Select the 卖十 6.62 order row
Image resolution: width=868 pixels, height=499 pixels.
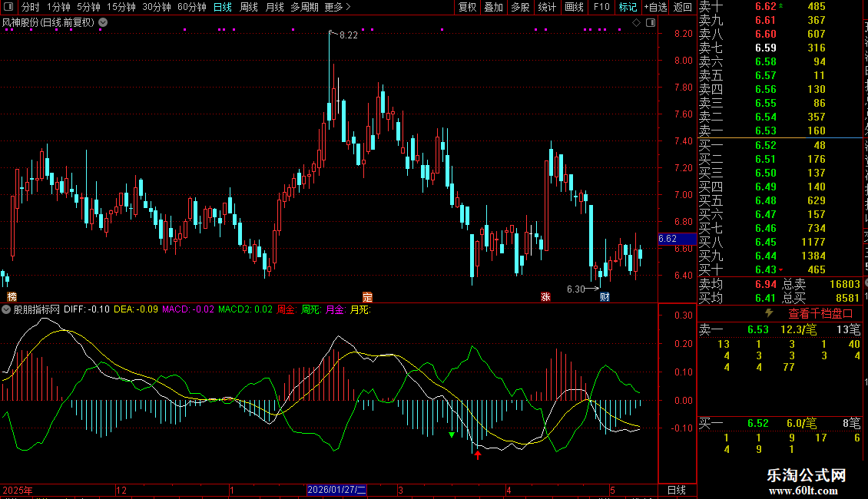coord(780,6)
